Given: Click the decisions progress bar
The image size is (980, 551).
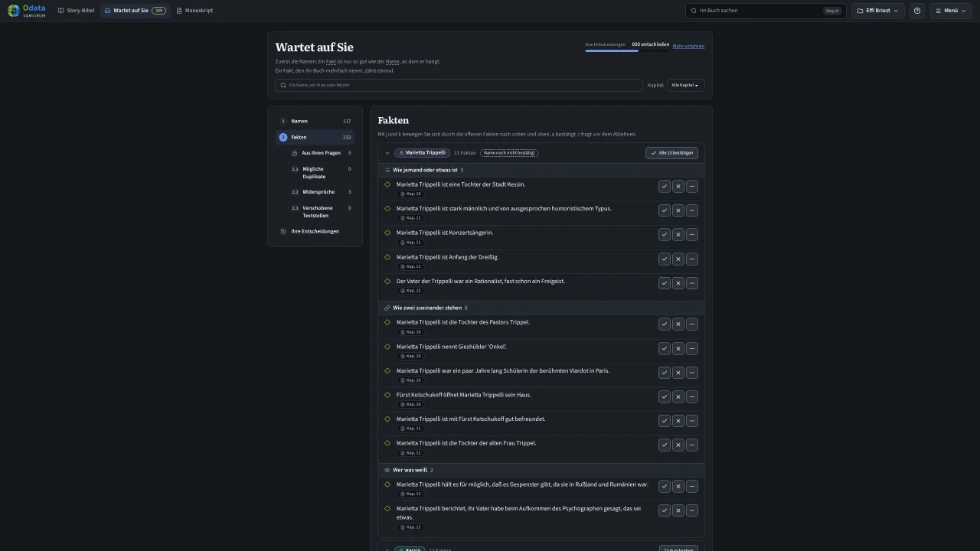Looking at the screenshot, I should 627,51.
